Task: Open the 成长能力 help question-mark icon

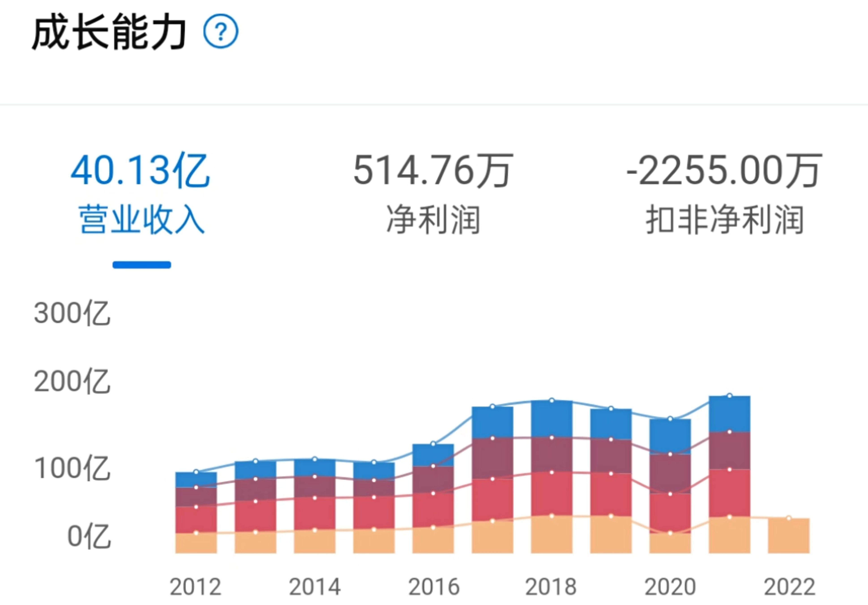Action: click(221, 31)
